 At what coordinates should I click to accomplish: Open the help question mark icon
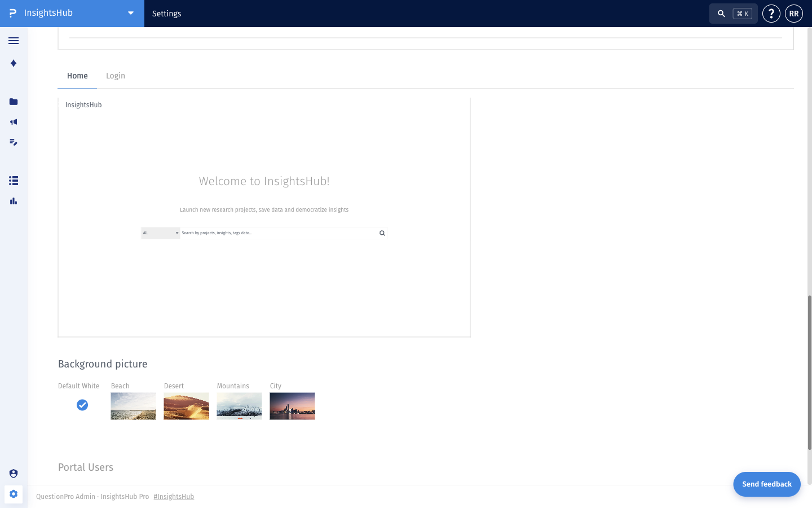pos(771,14)
